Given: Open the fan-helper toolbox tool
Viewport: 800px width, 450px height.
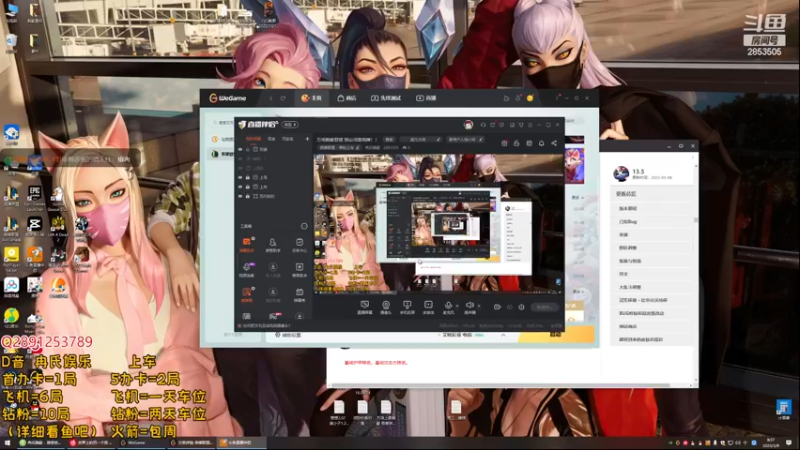Looking at the screenshot, I should tap(273, 244).
